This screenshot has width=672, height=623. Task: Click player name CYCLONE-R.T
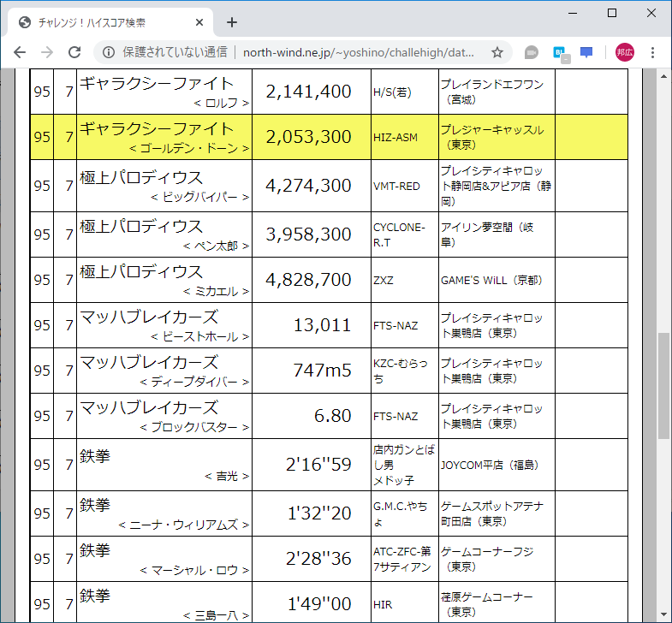click(x=399, y=234)
